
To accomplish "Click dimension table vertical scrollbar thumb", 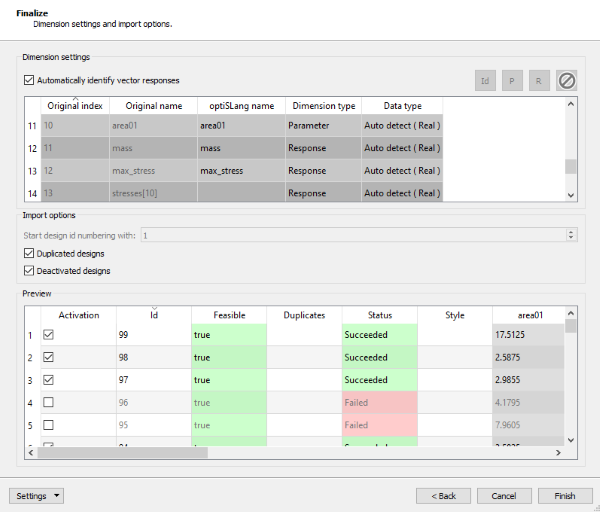I will (571, 166).
